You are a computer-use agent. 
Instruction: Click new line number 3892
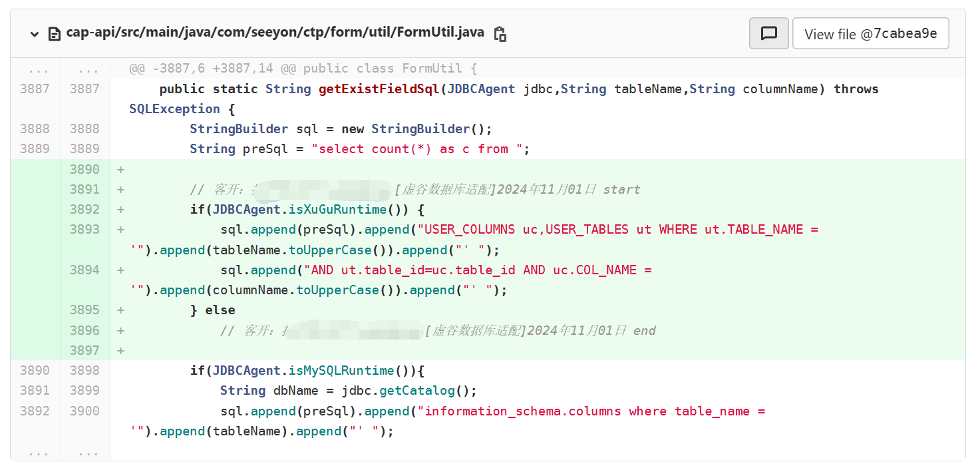tap(84, 209)
